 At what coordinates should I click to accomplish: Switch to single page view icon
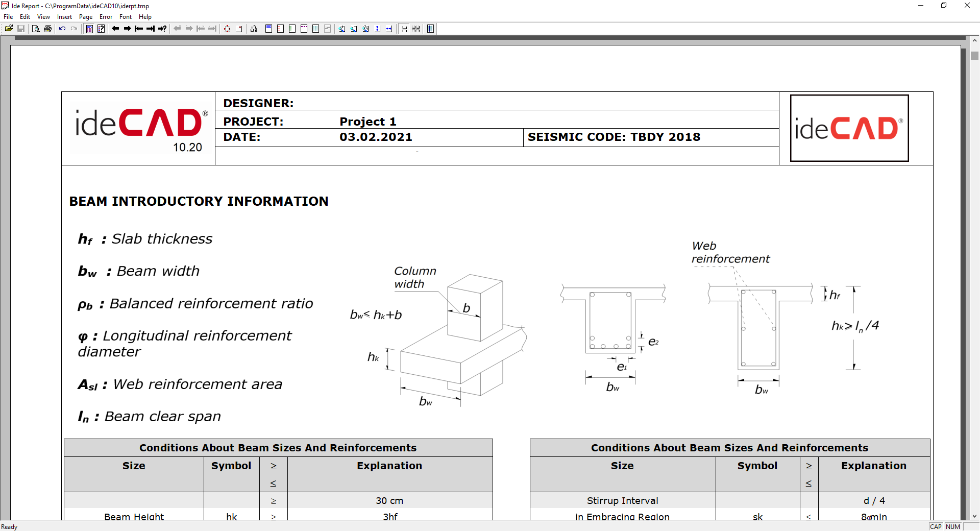(x=404, y=29)
